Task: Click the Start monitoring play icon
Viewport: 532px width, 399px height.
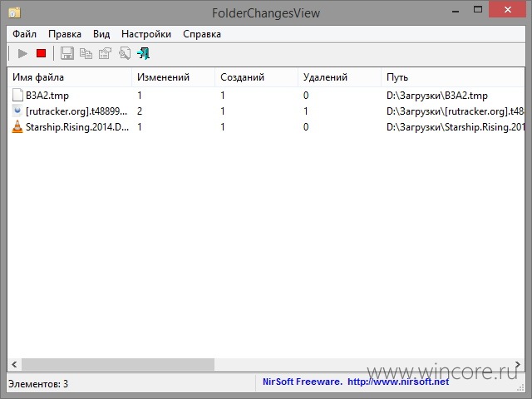Action: (x=22, y=53)
